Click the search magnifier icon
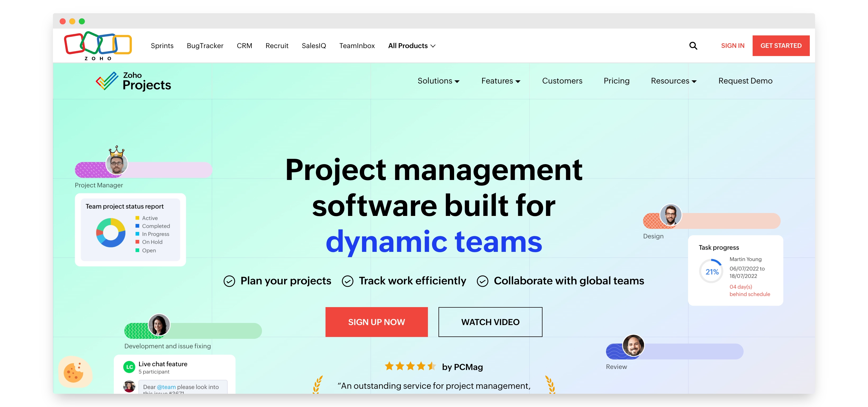 click(x=693, y=46)
